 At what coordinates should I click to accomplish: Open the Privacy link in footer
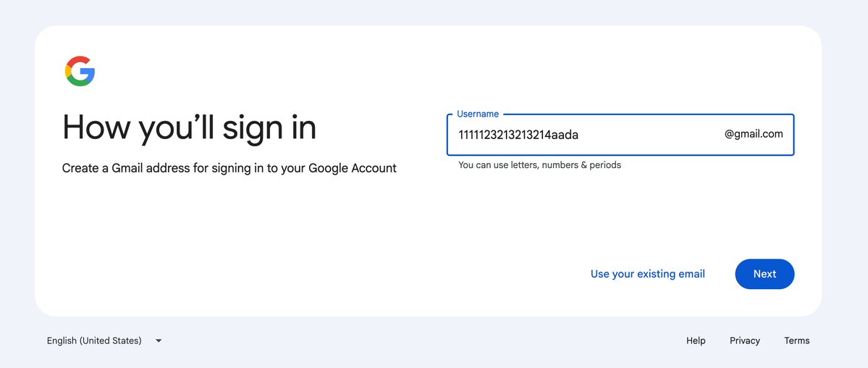(x=744, y=341)
